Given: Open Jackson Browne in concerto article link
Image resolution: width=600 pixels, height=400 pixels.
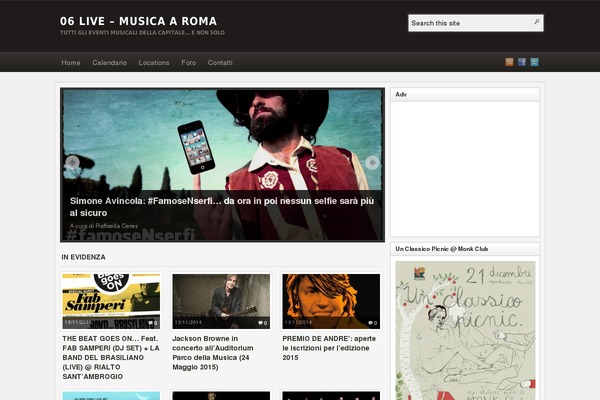Looking at the screenshot, I should 213,353.
